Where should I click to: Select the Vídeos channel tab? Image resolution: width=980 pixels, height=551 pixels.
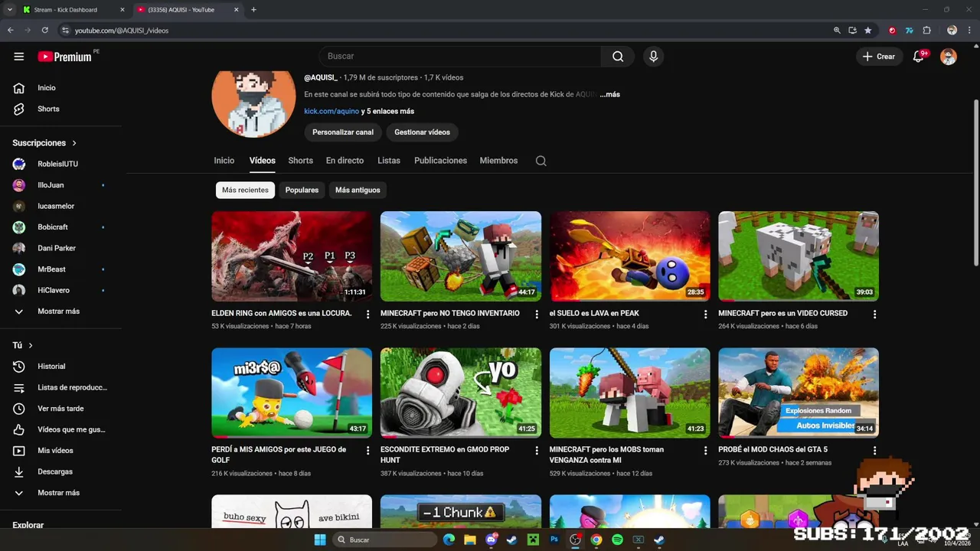pyautogui.click(x=262, y=161)
